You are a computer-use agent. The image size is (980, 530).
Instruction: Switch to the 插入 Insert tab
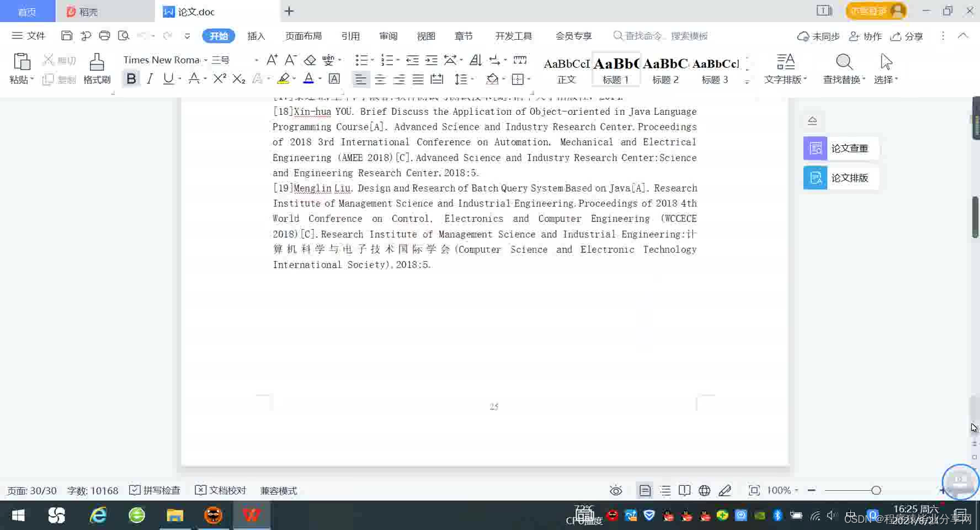click(256, 36)
